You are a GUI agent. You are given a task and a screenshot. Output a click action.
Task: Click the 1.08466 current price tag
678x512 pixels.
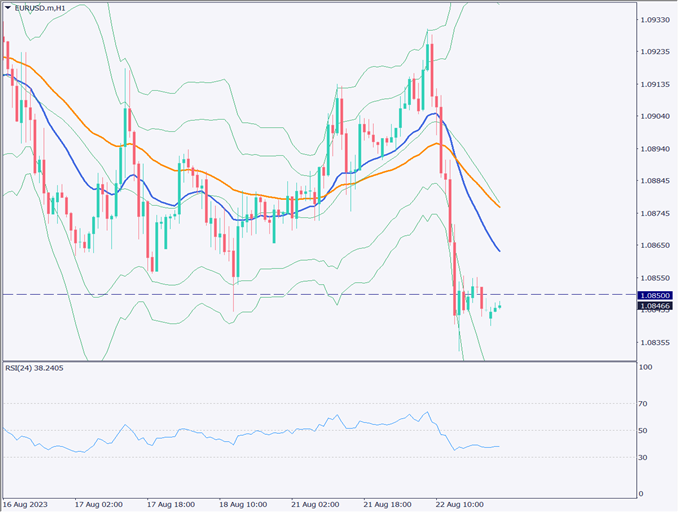coord(655,307)
